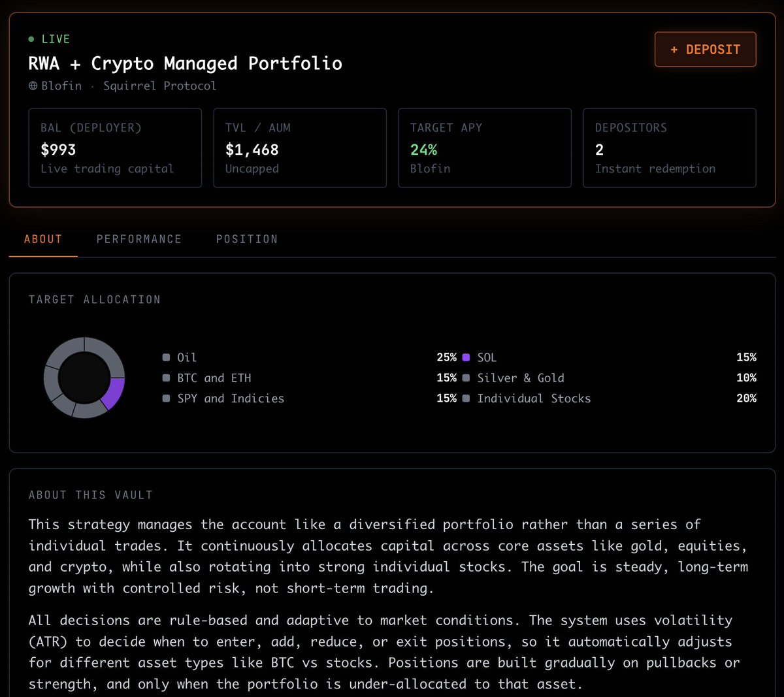Click the 'Individual Stocks' legend label

[534, 398]
